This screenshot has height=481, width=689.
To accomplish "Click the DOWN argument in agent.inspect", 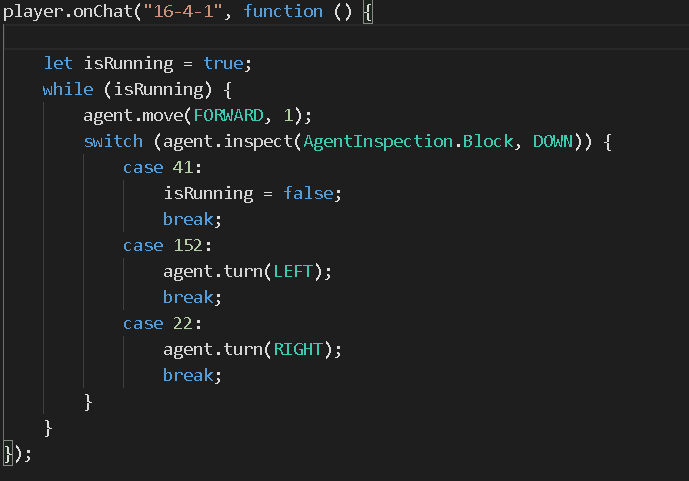I will (x=552, y=142).
